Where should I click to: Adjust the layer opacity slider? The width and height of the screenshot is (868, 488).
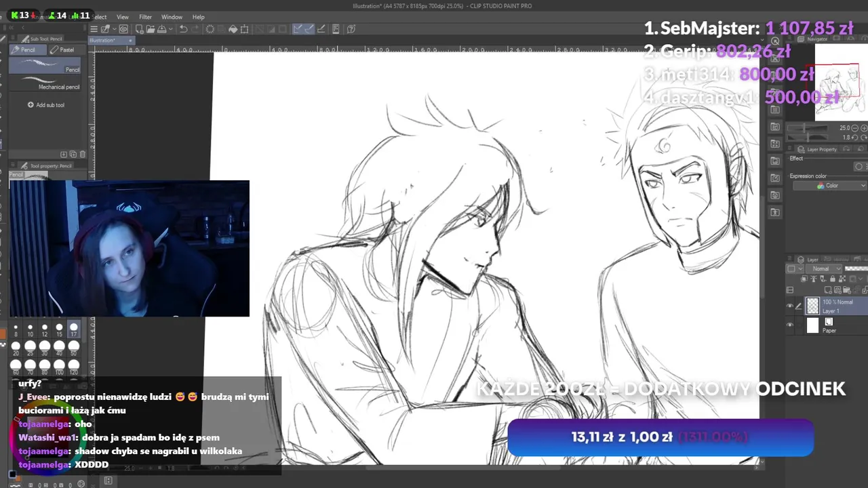[x=856, y=269]
